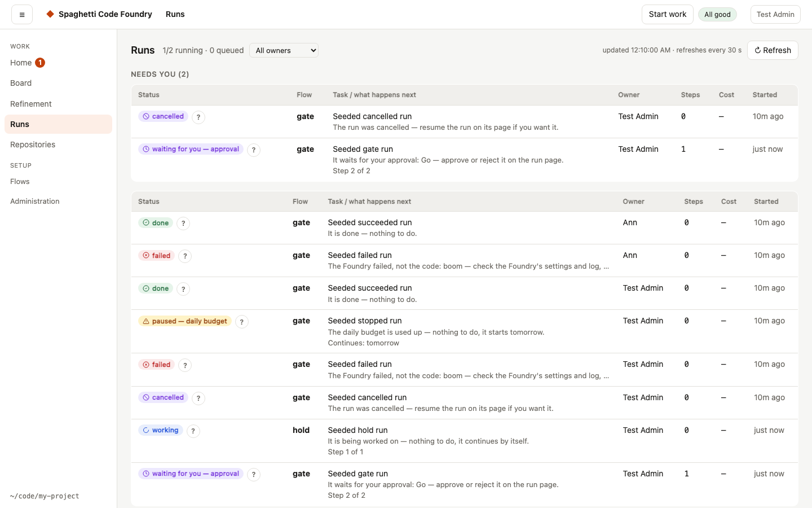812x508 pixels.
Task: Click the Refresh button
Action: pos(773,50)
